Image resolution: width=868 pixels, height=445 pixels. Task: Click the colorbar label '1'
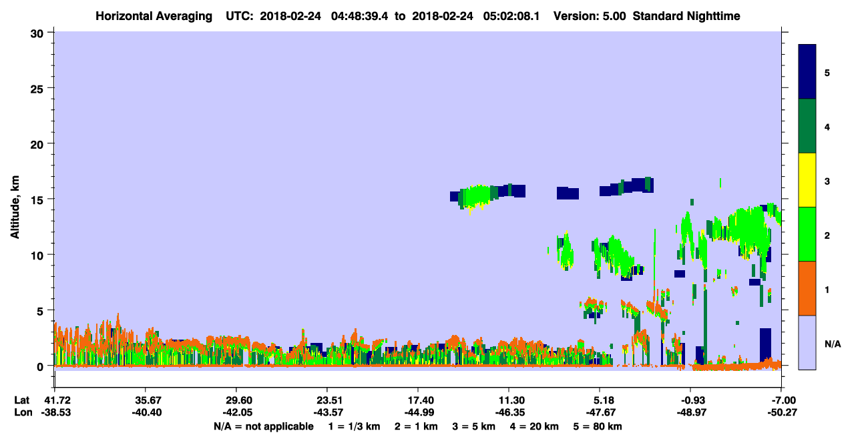click(x=828, y=290)
